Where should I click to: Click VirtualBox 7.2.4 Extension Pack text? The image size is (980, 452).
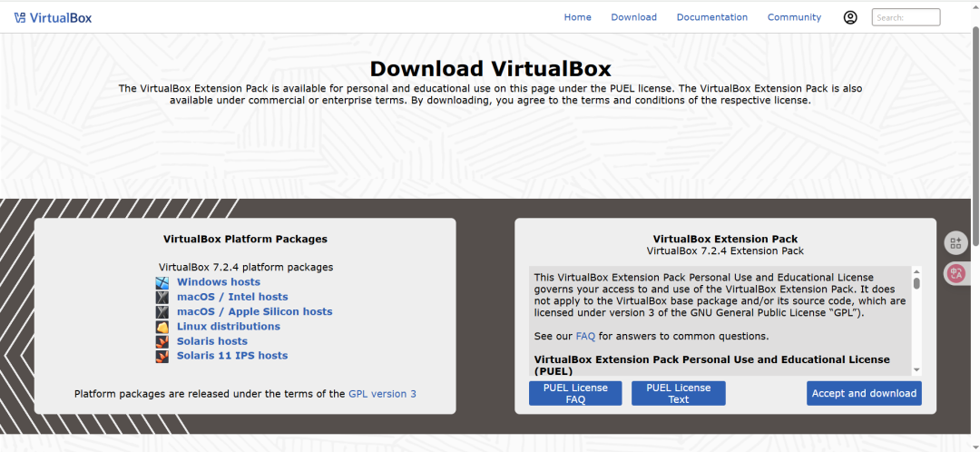tap(725, 251)
